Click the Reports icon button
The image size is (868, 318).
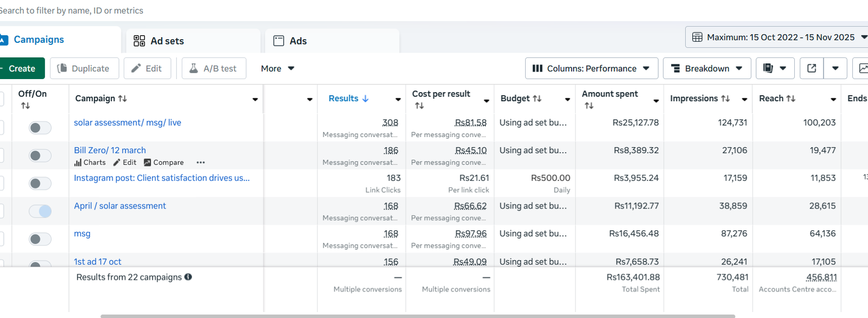pos(768,68)
